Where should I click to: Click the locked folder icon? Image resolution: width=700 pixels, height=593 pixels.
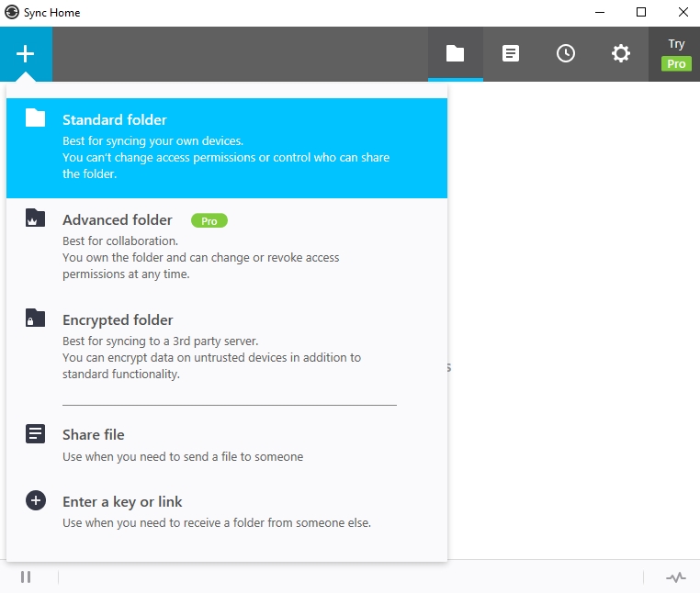pyautogui.click(x=35, y=319)
